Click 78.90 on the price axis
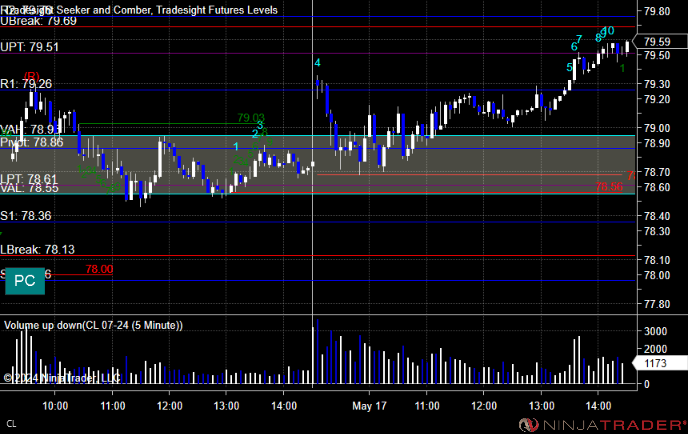 click(x=657, y=143)
